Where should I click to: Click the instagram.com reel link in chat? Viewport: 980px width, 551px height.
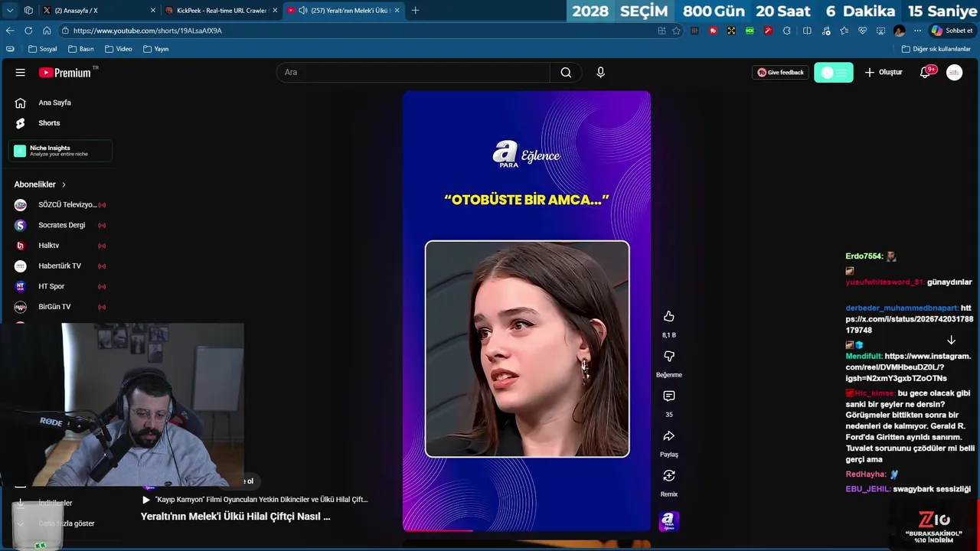pyautogui.click(x=907, y=367)
